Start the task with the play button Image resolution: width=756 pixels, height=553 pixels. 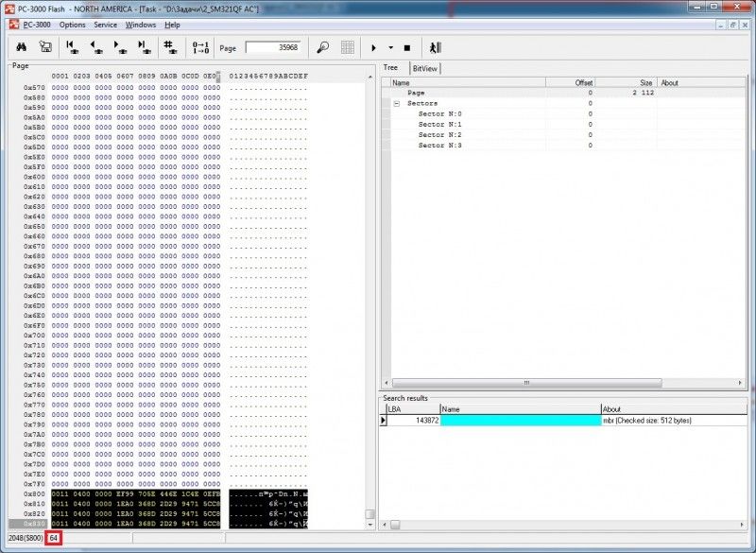pyautogui.click(x=373, y=47)
